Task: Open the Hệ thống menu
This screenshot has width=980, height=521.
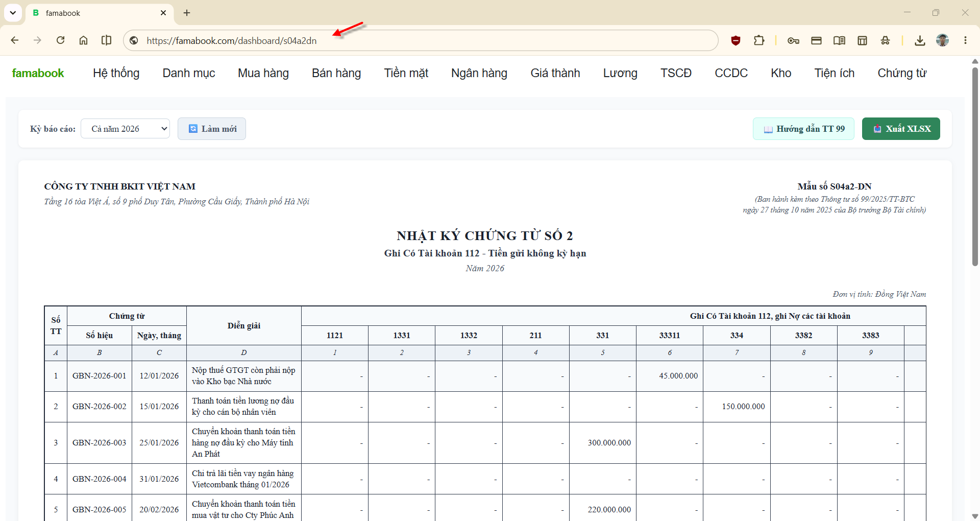Action: [116, 73]
